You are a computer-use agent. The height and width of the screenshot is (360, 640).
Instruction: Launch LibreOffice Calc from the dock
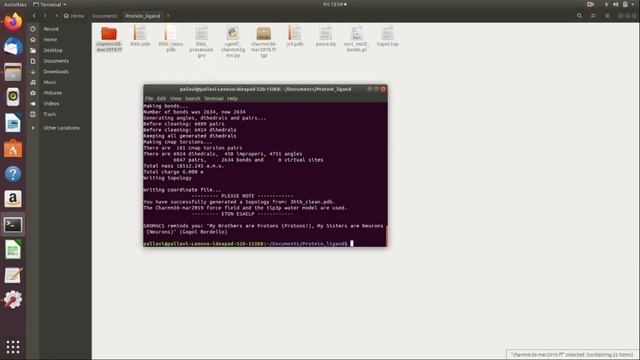pos(13,250)
